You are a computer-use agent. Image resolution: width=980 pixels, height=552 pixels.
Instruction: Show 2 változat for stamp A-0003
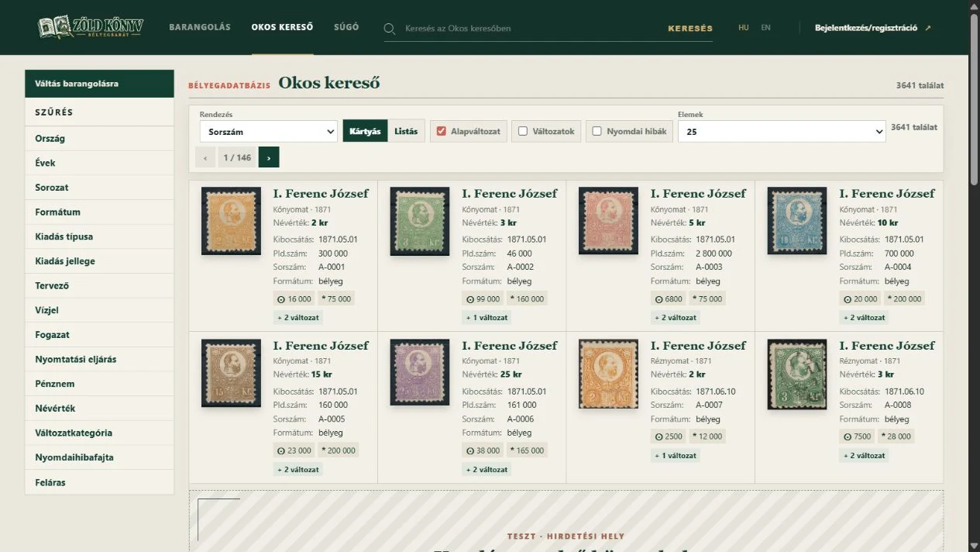(x=676, y=317)
